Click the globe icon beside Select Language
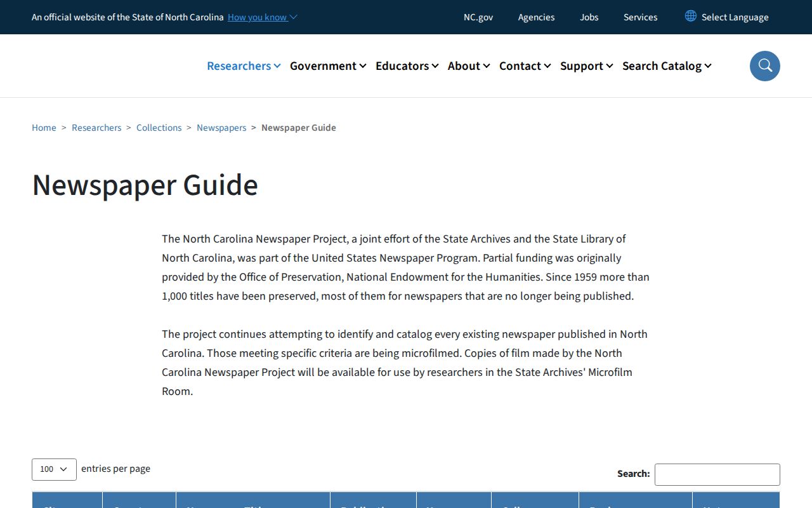812x508 pixels. coord(691,17)
